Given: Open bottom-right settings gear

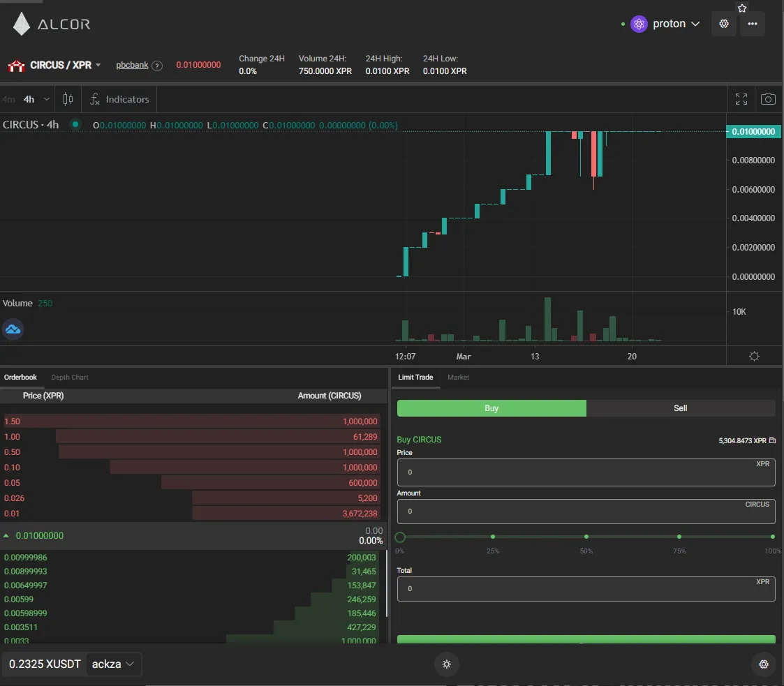Looking at the screenshot, I should click(x=764, y=664).
